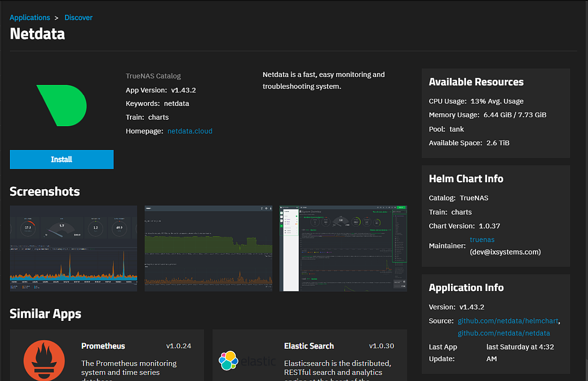Screen dimensions: 588x381
Task: Visit the netdata.cloud homepage link
Action: (x=190, y=131)
